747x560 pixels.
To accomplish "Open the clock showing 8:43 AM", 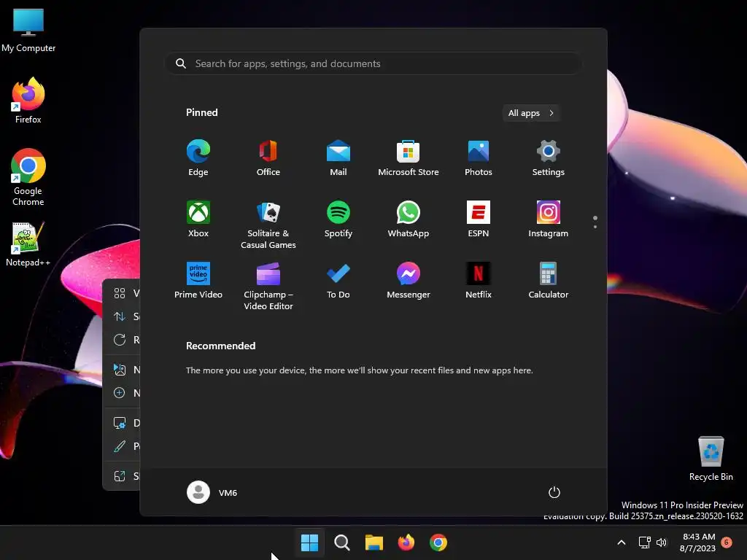I will coord(698,542).
